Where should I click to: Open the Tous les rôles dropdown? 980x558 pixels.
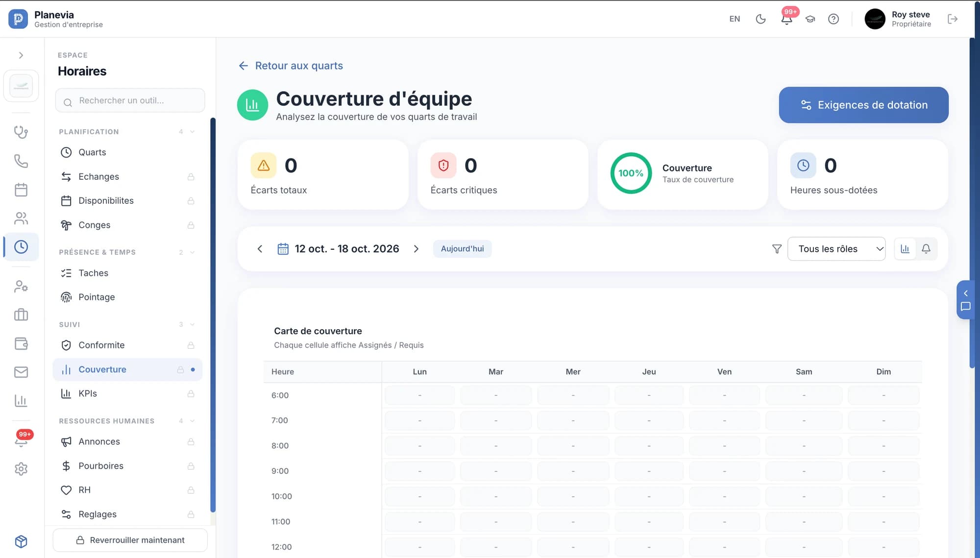coord(836,249)
